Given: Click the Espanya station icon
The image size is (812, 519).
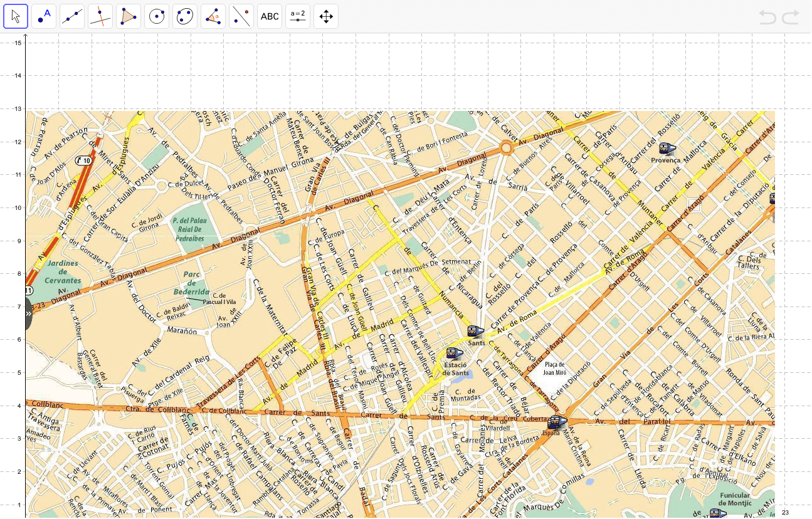Looking at the screenshot, I should pos(557,422).
